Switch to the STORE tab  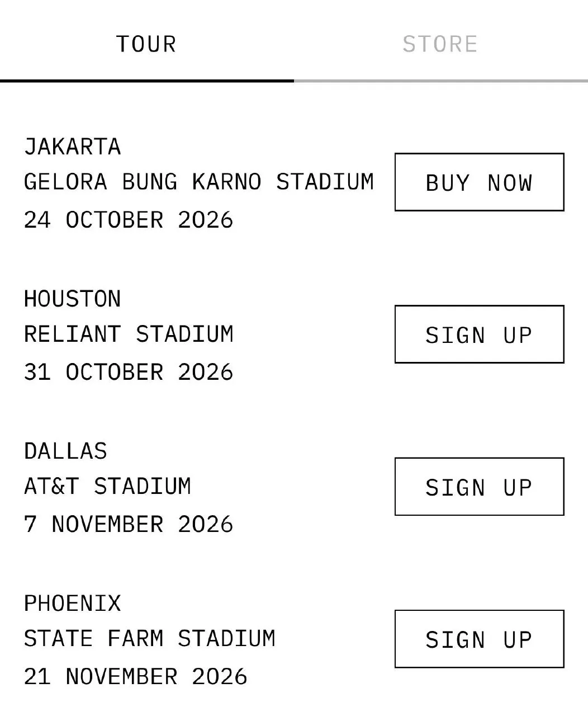pyautogui.click(x=440, y=44)
